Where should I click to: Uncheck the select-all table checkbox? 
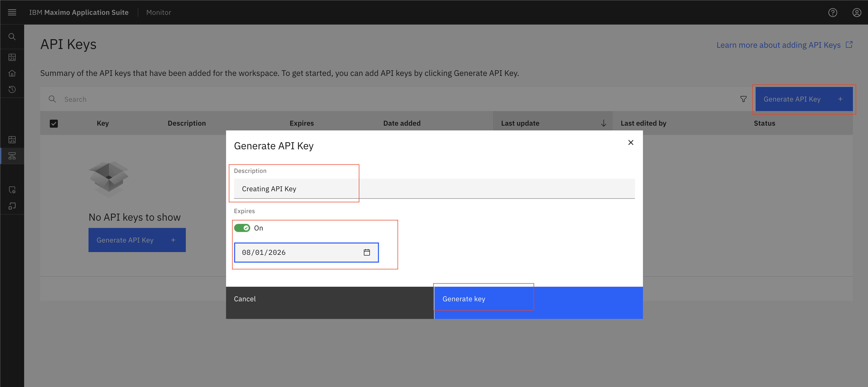click(54, 124)
